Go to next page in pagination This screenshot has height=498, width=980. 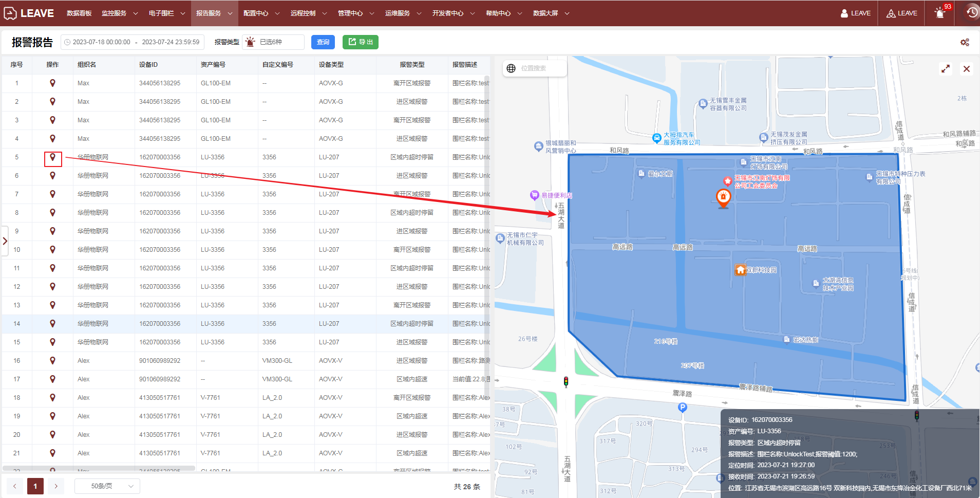56,486
